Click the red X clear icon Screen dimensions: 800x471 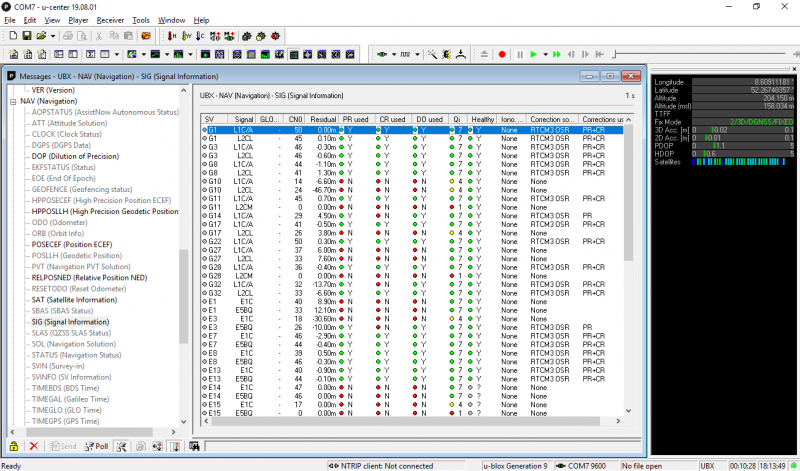(x=34, y=446)
